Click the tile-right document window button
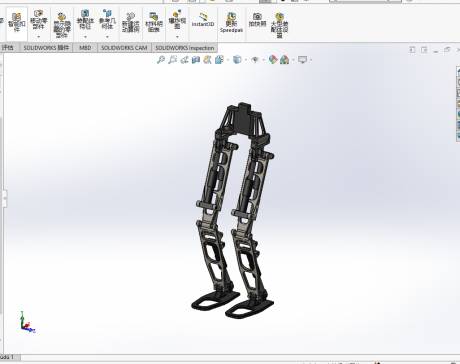 (424, 50)
